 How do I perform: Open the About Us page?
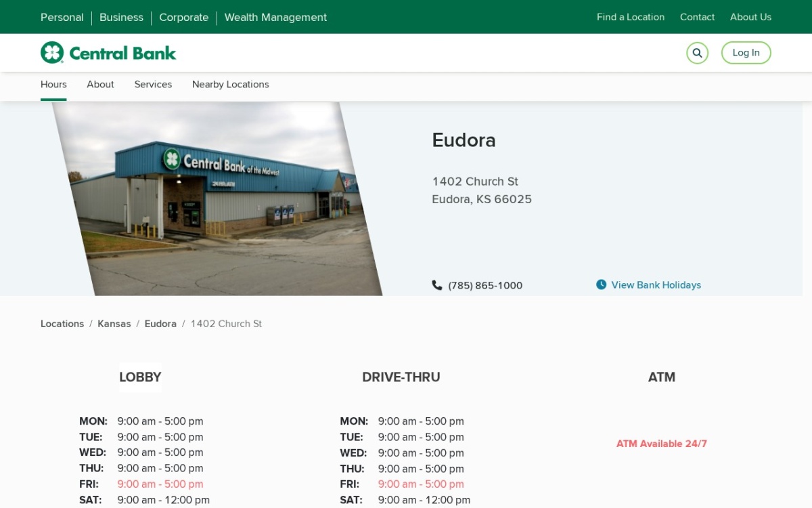click(750, 17)
